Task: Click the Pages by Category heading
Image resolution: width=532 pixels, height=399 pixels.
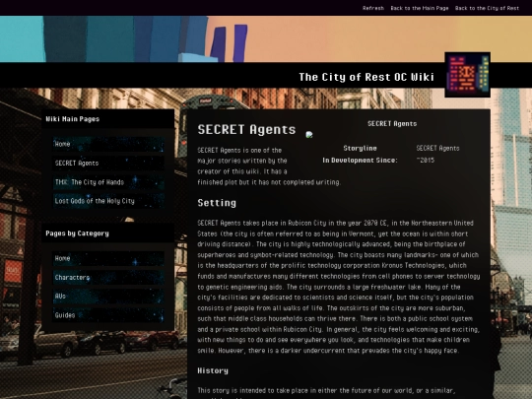Action: click(78, 233)
